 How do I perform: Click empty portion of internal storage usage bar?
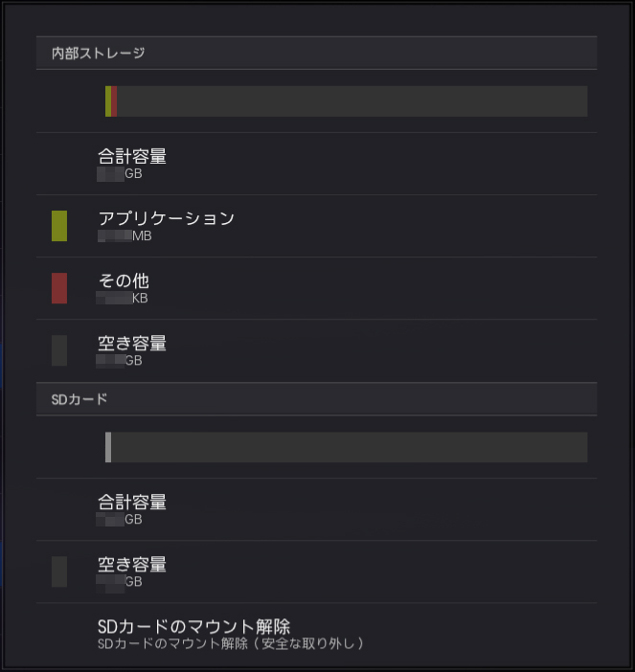pos(352,101)
